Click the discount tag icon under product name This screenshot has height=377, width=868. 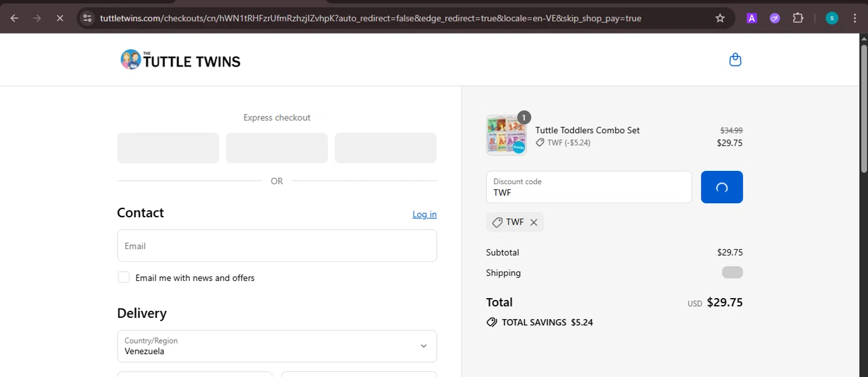[540, 142]
